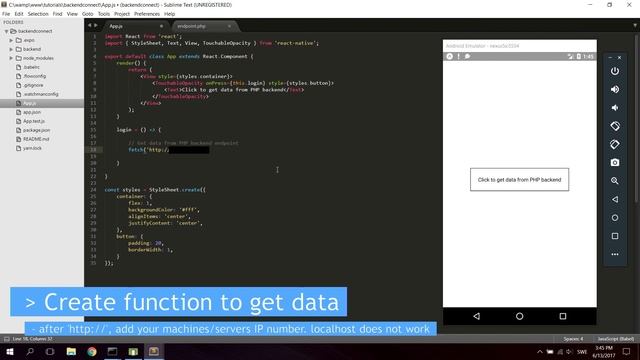The image size is (640, 360).
Task: Open emulator extended controls (three dots)
Action: coord(615,254)
